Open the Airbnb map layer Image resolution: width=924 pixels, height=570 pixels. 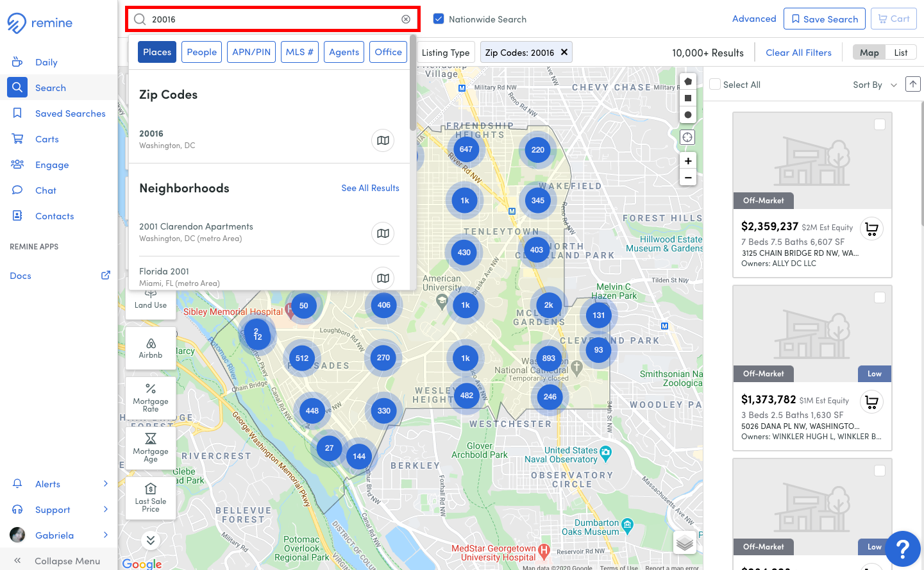tap(151, 348)
